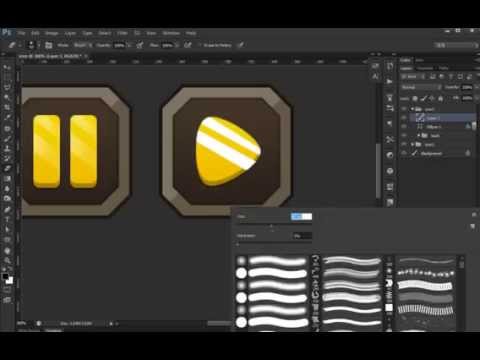Screen dimensions: 480x360
Task: Toggle pressure for opacity in the options bar
Action: [140, 45]
